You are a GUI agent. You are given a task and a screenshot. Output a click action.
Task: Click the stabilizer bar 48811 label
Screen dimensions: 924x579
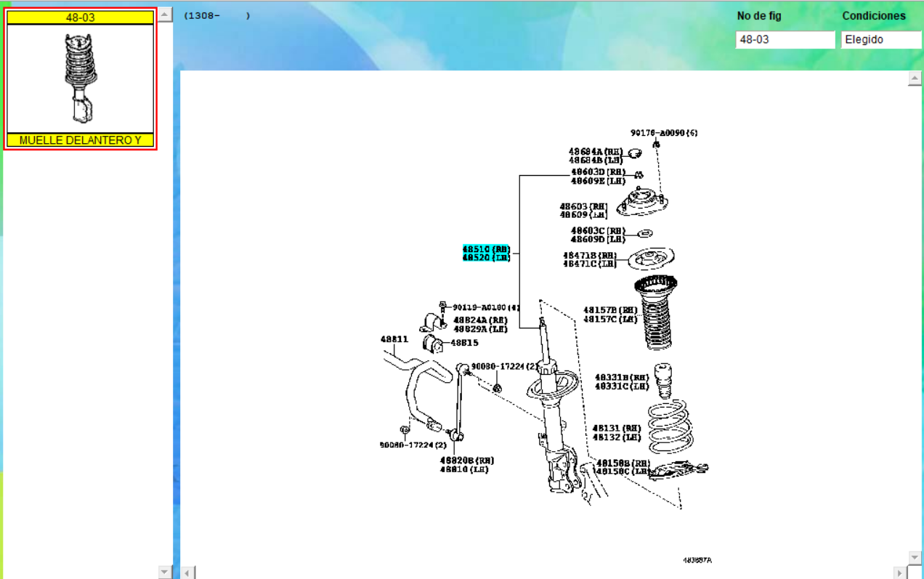(394, 339)
